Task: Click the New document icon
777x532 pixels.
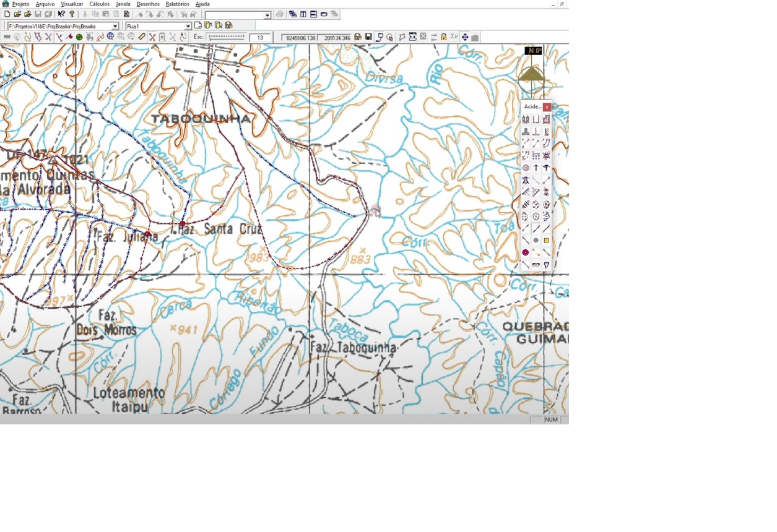Action: click(x=7, y=14)
